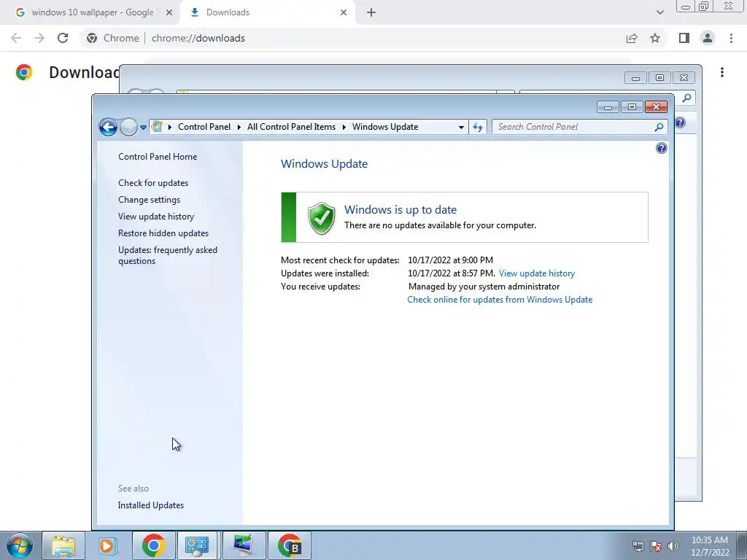Screen dimensions: 747x560
Task: Open Action Center flag tray icon
Action: coord(656,546)
